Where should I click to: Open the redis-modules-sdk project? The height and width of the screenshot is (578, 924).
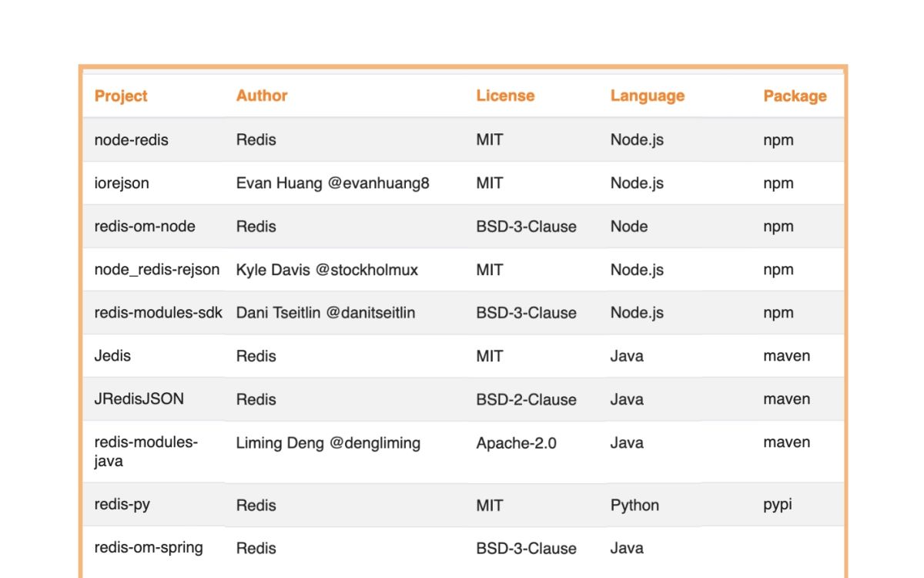pyautogui.click(x=159, y=313)
